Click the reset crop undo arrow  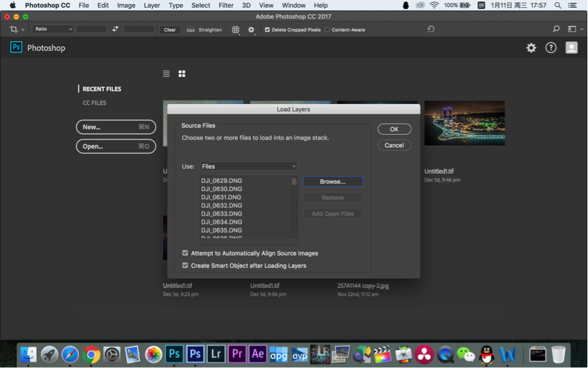click(431, 29)
